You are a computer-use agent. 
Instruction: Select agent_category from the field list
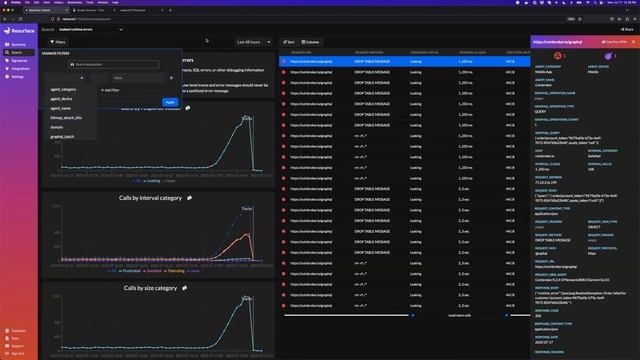pyautogui.click(x=63, y=89)
